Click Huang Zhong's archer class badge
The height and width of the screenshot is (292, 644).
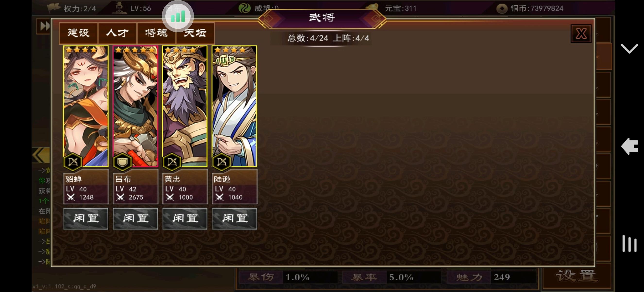coord(172,162)
